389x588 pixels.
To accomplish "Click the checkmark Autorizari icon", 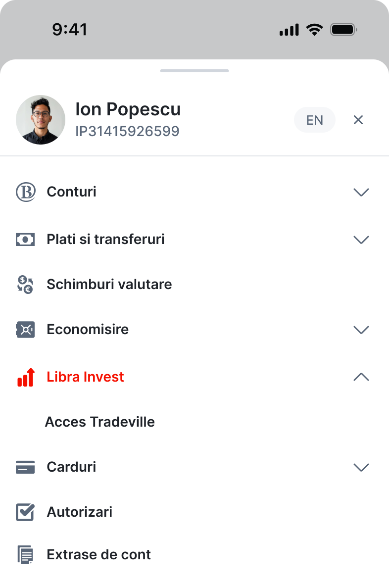I will (x=25, y=512).
